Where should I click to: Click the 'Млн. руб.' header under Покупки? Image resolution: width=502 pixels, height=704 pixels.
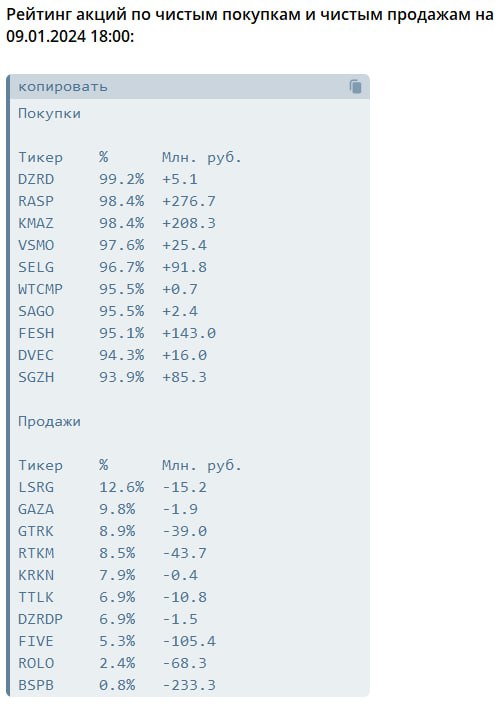(x=202, y=158)
